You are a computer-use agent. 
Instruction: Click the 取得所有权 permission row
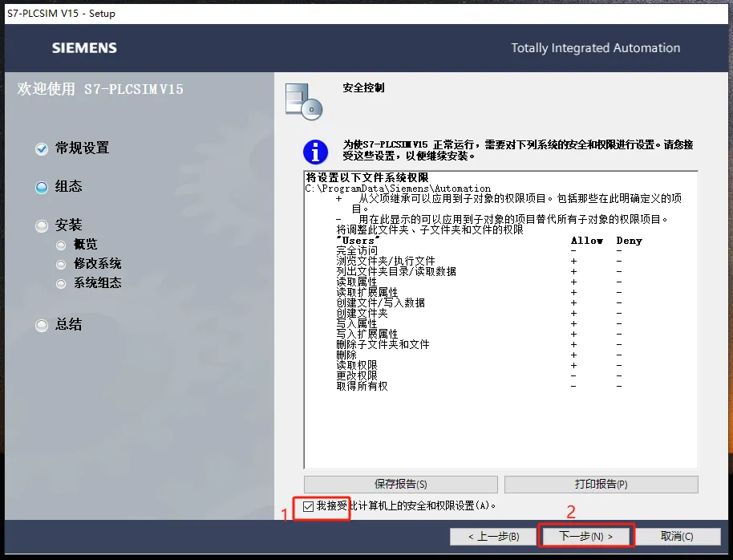[x=479, y=386]
